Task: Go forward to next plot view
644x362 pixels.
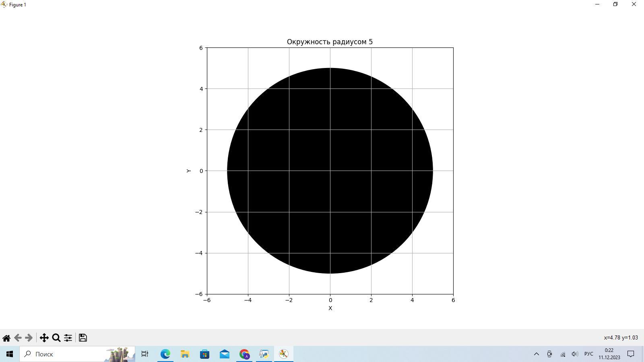Action: [29, 338]
